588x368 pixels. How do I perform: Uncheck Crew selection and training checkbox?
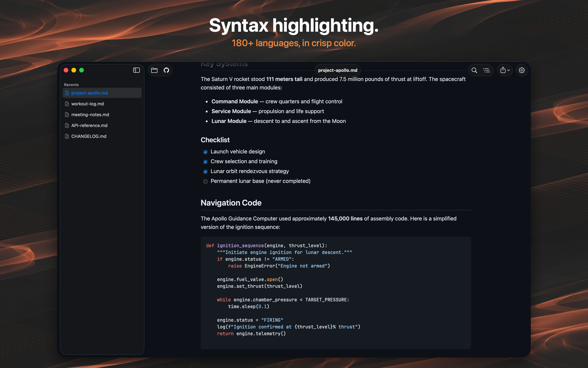(205, 162)
